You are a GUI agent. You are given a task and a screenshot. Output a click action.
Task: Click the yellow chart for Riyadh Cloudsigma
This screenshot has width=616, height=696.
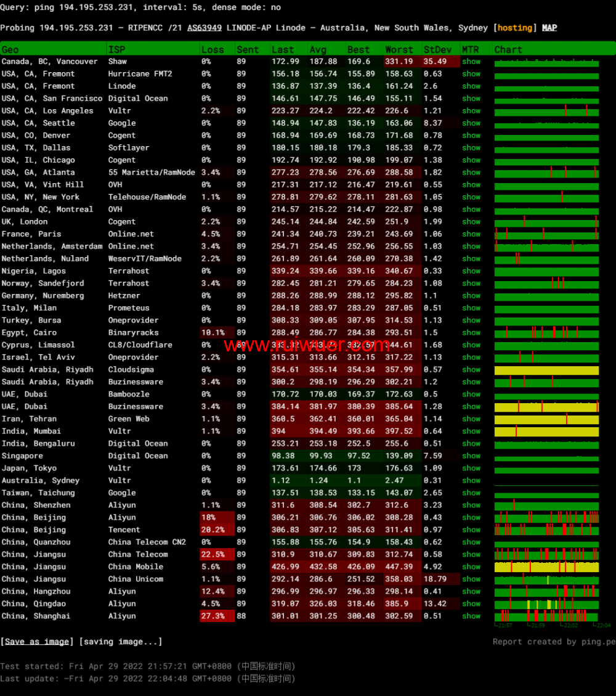[546, 371]
